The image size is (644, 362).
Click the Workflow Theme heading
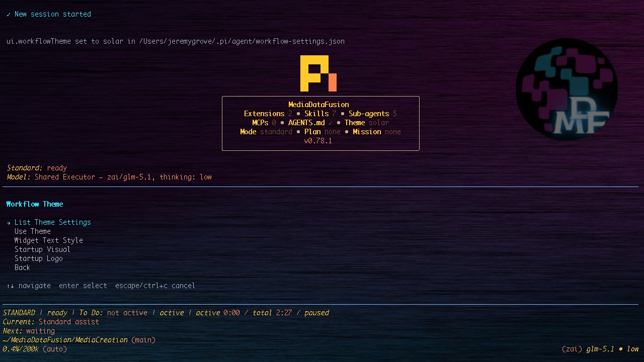pos(35,204)
